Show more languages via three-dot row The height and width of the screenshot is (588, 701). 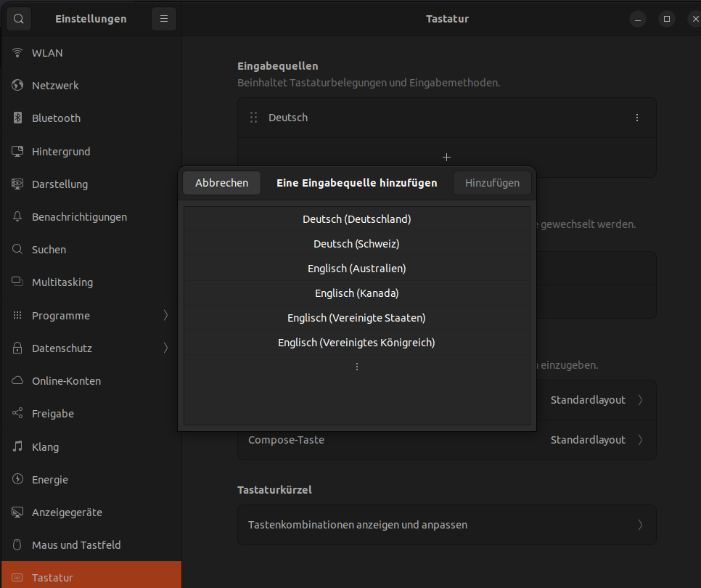[356, 367]
